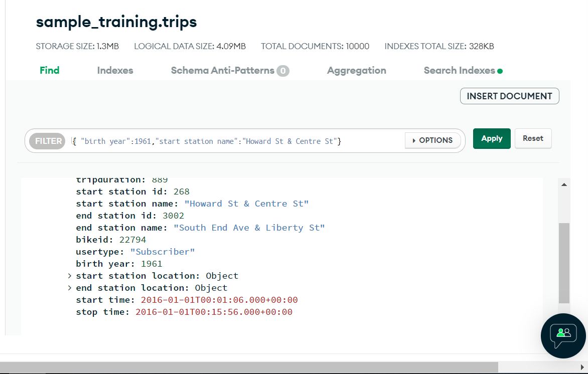The image size is (588, 374).
Task: Click the "South End Ave & Liberty St" value
Action: pos(249,228)
